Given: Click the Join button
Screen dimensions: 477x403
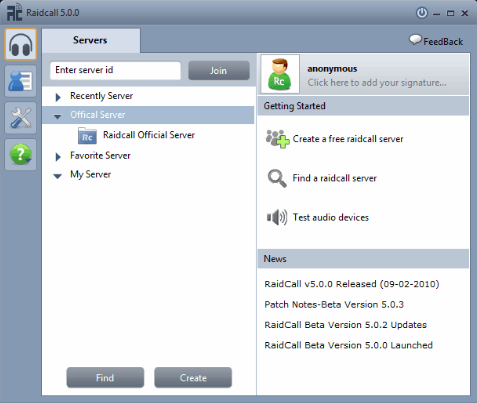Looking at the screenshot, I should [219, 70].
